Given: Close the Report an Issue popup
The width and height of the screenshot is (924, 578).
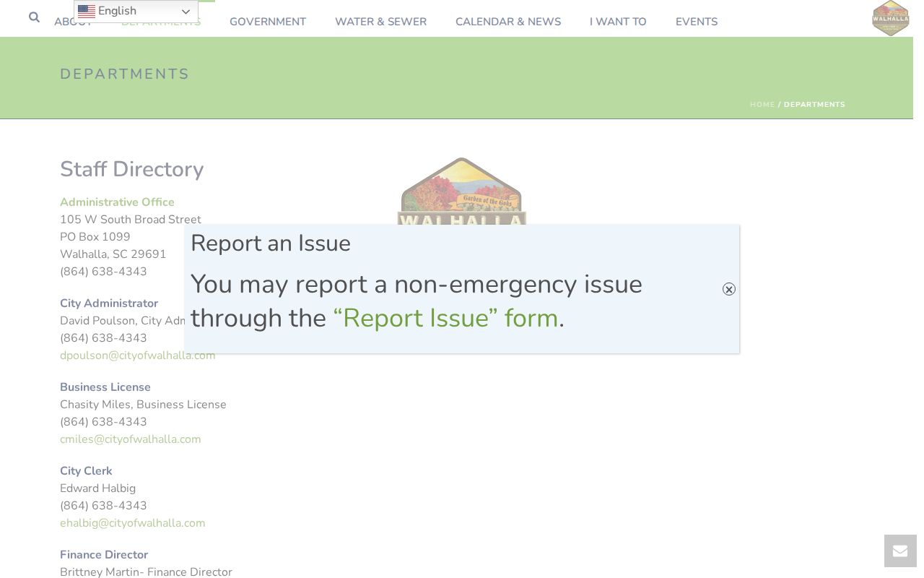Looking at the screenshot, I should click(729, 289).
